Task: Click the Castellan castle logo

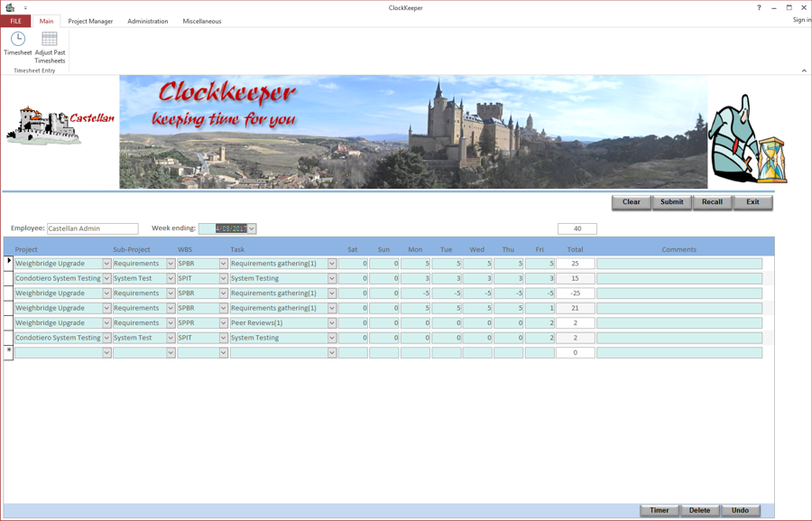Action: click(x=60, y=125)
